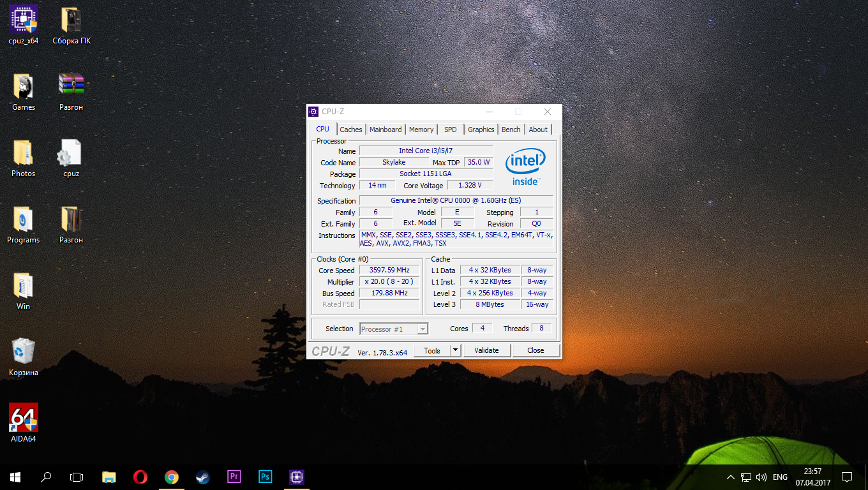Viewport: 868px width, 490px height.
Task: Click the Technology value 14 nm
Action: tap(377, 185)
